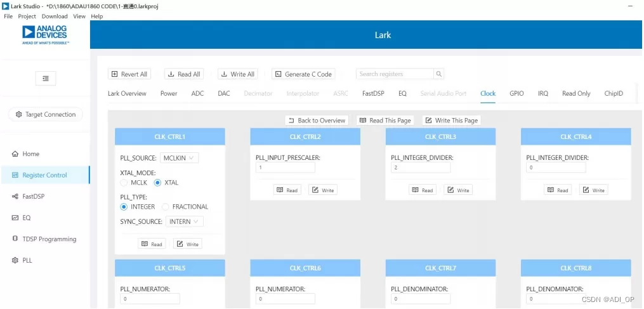Click CLK_CTRL5 PLL_NUMERATOR field
This screenshot has height=309, width=644.
coord(150,299)
